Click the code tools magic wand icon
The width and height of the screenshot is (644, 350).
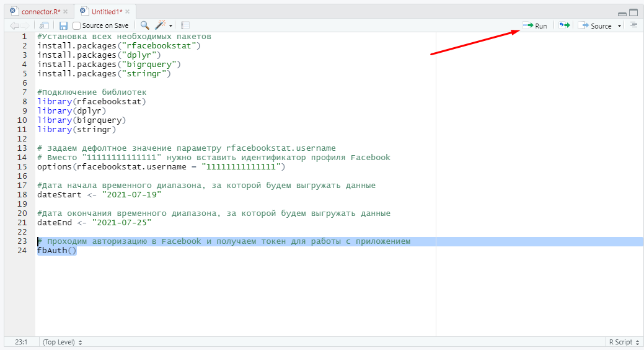(161, 25)
